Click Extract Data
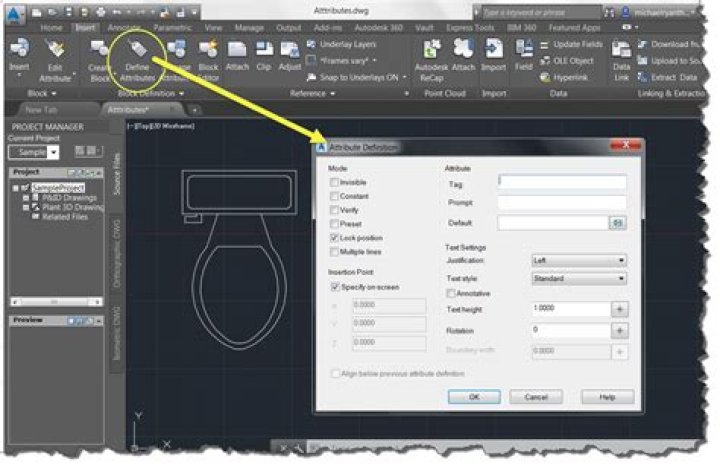Viewport: 720px width, 468px height. click(x=668, y=77)
